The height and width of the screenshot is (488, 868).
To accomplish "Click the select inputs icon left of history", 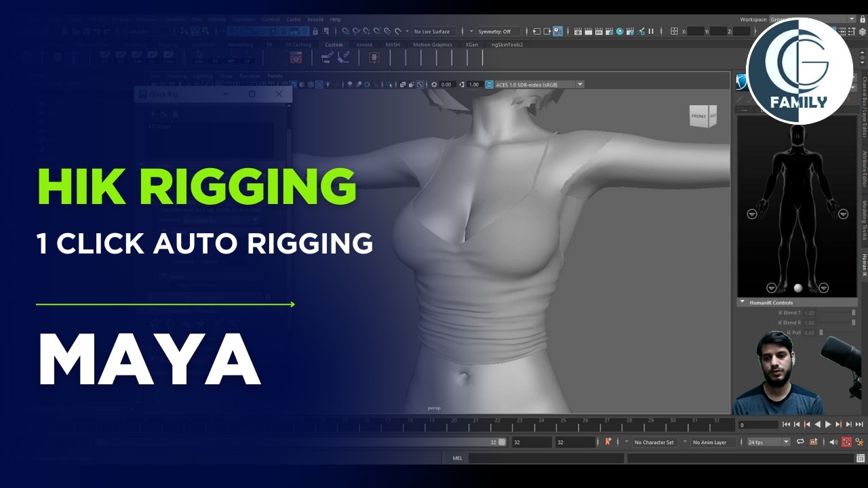I will click(536, 31).
